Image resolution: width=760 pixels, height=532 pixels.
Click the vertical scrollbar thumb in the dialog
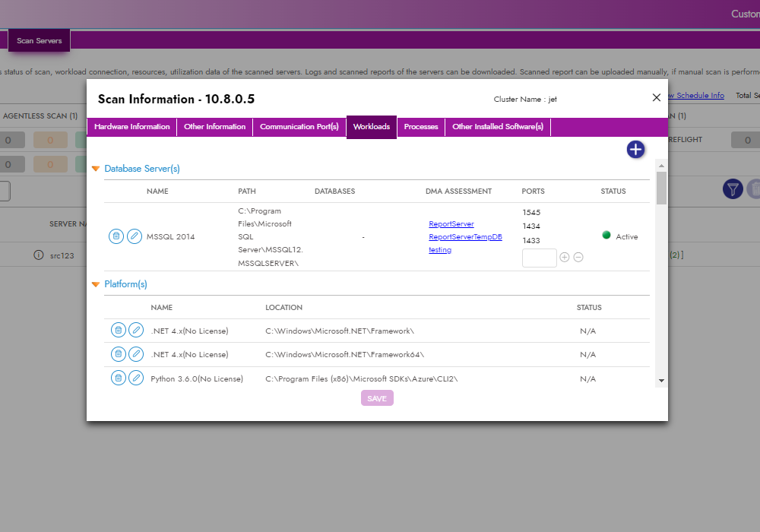[x=661, y=188]
